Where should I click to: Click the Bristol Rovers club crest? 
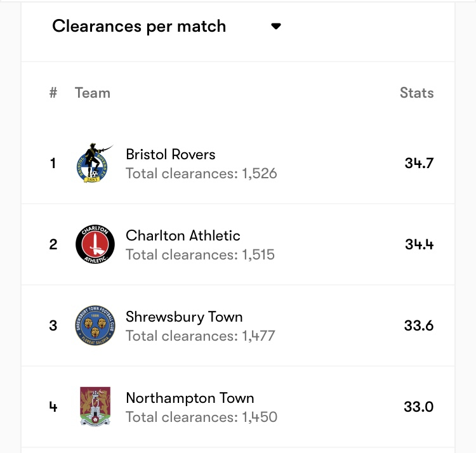pos(95,163)
